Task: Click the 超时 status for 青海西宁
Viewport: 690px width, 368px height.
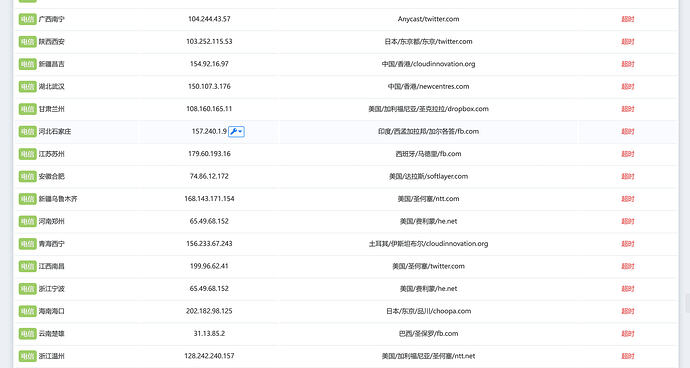Action: [x=628, y=244]
